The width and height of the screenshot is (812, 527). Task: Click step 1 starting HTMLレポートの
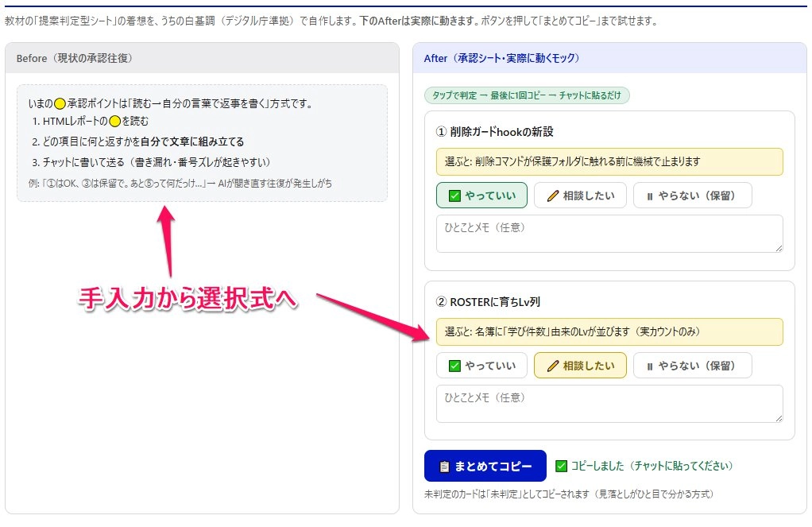90,122
